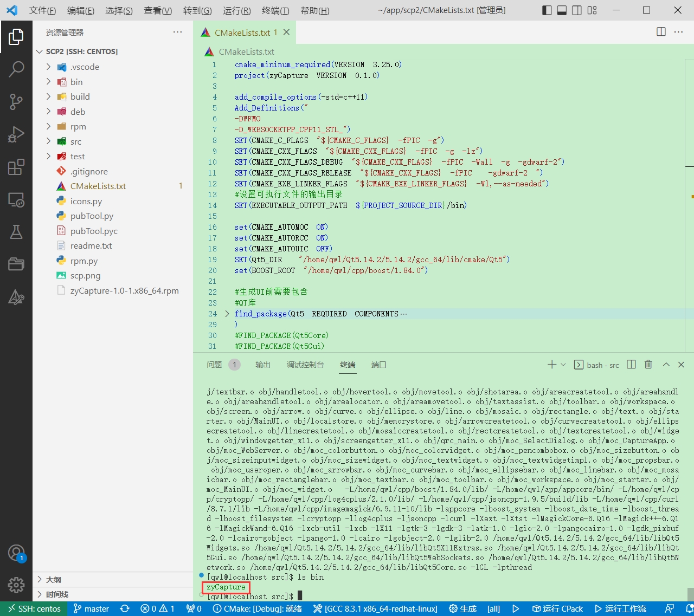The width and height of the screenshot is (694, 616).
Task: Open the Testing flask view
Action: coord(16,232)
